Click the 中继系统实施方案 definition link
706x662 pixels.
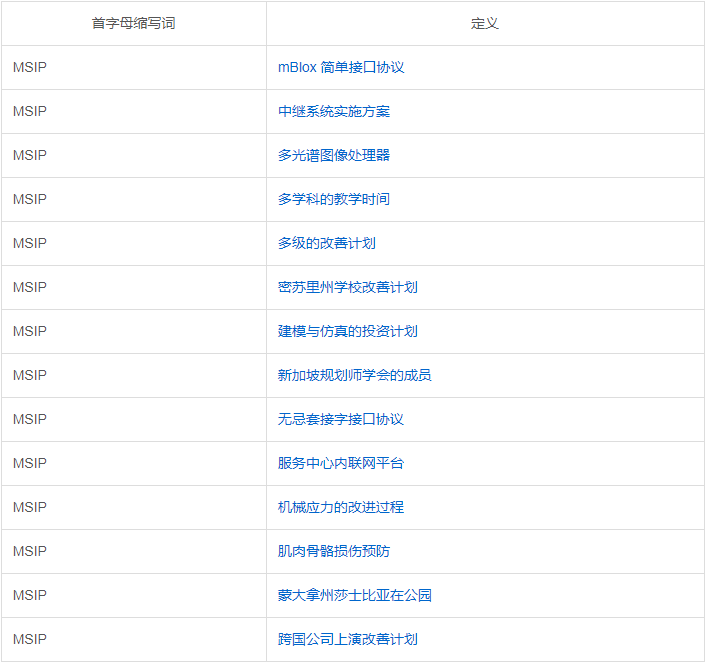(x=334, y=111)
